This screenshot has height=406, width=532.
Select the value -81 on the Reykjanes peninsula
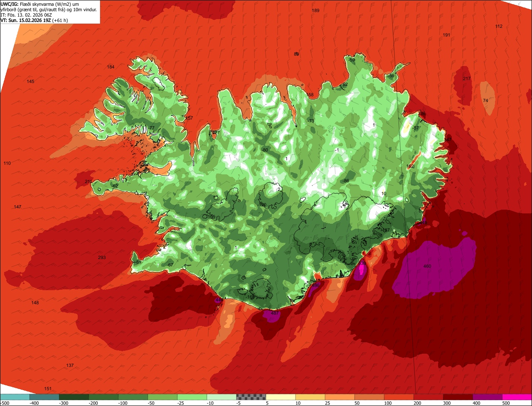click(138, 262)
